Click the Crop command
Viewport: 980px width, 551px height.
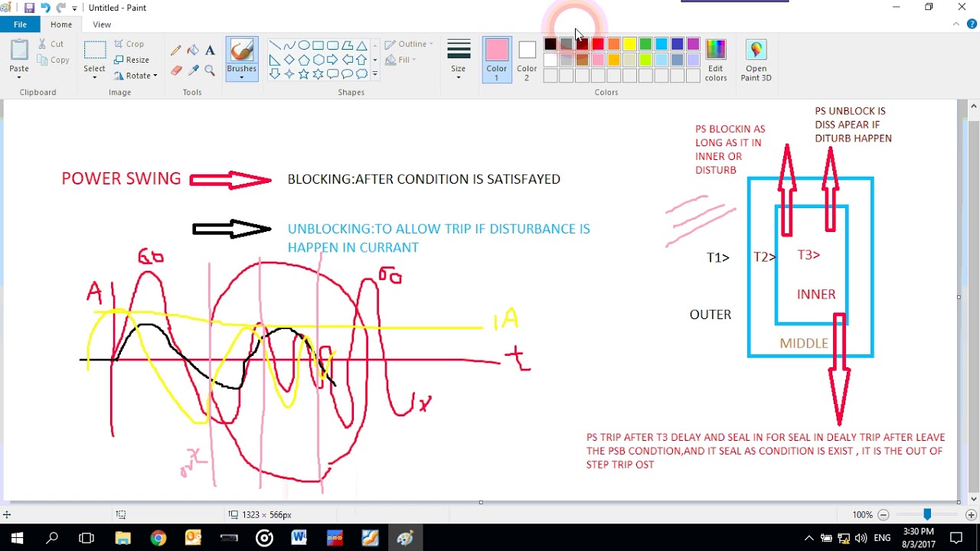129,44
